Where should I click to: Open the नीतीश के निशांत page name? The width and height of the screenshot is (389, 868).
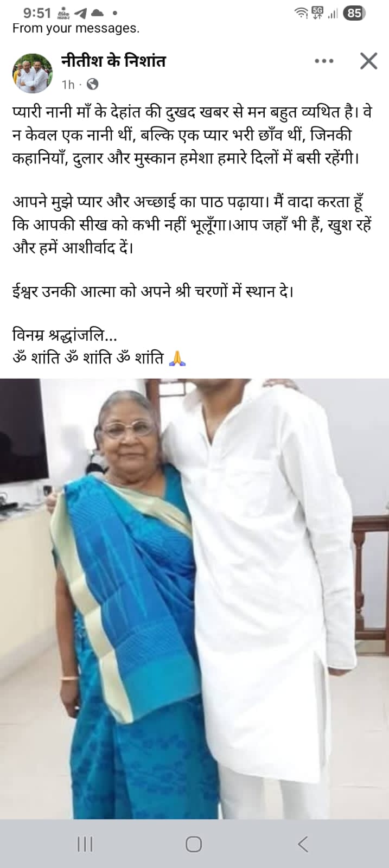coord(113,60)
